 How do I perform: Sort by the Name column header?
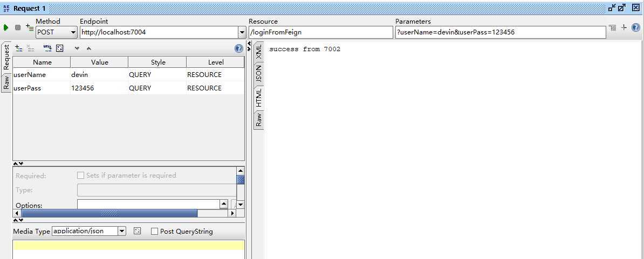[42, 62]
